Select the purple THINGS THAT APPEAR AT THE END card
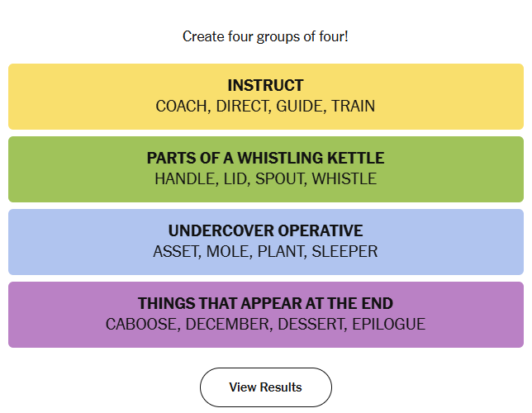 pyautogui.click(x=266, y=314)
